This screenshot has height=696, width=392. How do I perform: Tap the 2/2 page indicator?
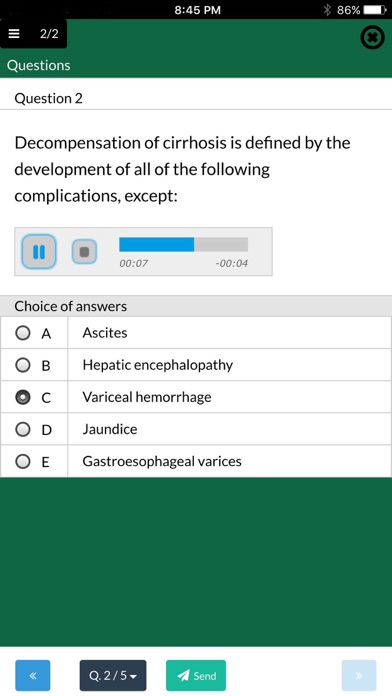[x=49, y=34]
